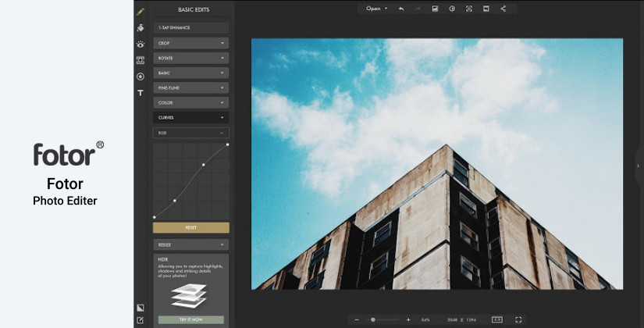Expand the Crop section
The height and width of the screenshot is (328, 644).
(191, 43)
